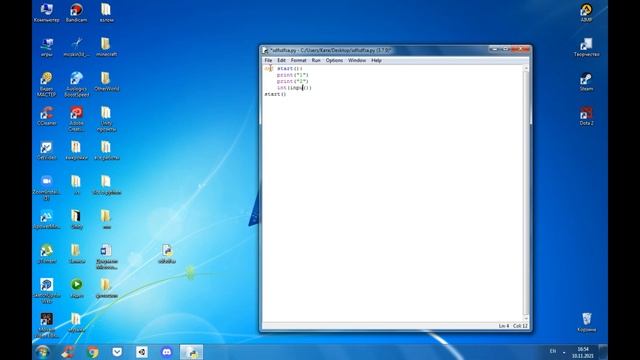Click the scrollbar down arrow in IDLE

[526, 319]
